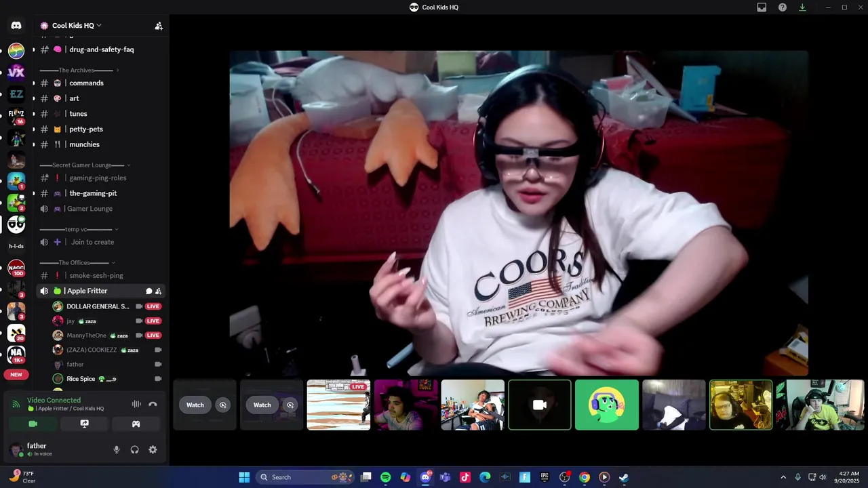Collapse the Secret Gamer Lounge category

pos(85,165)
